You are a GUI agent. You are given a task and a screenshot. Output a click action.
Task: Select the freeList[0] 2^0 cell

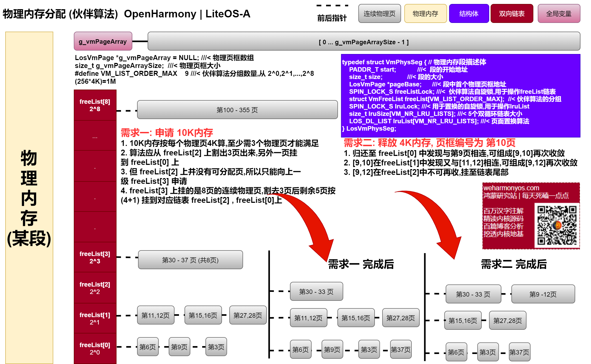coord(95,348)
